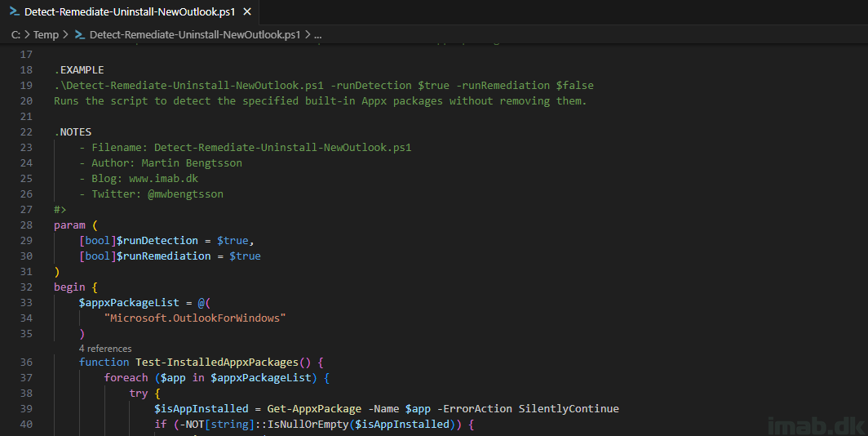Select the Detect-Remediate-Uninstall-NewOutlook.ps1 editor tab
Image resolution: width=868 pixels, height=436 pixels.
tap(131, 12)
